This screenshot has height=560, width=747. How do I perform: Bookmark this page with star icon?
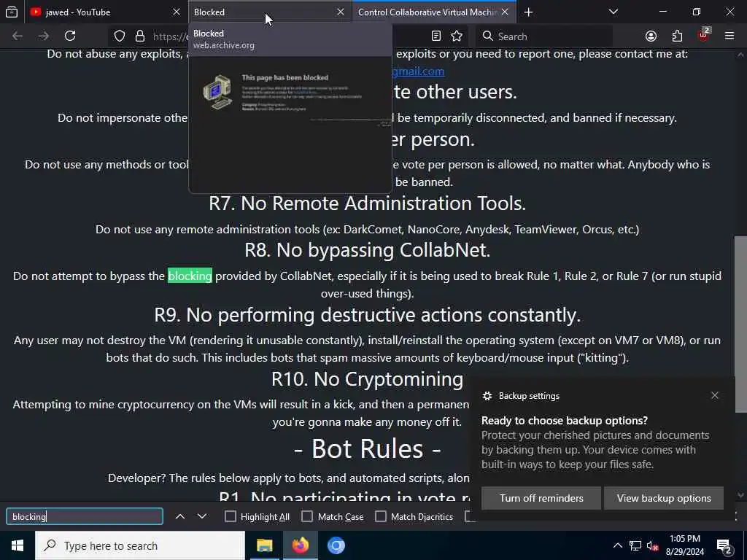pos(457,36)
